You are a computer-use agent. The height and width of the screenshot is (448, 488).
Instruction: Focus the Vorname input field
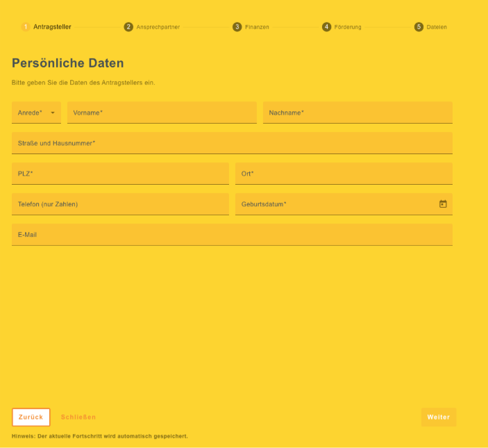[162, 113]
